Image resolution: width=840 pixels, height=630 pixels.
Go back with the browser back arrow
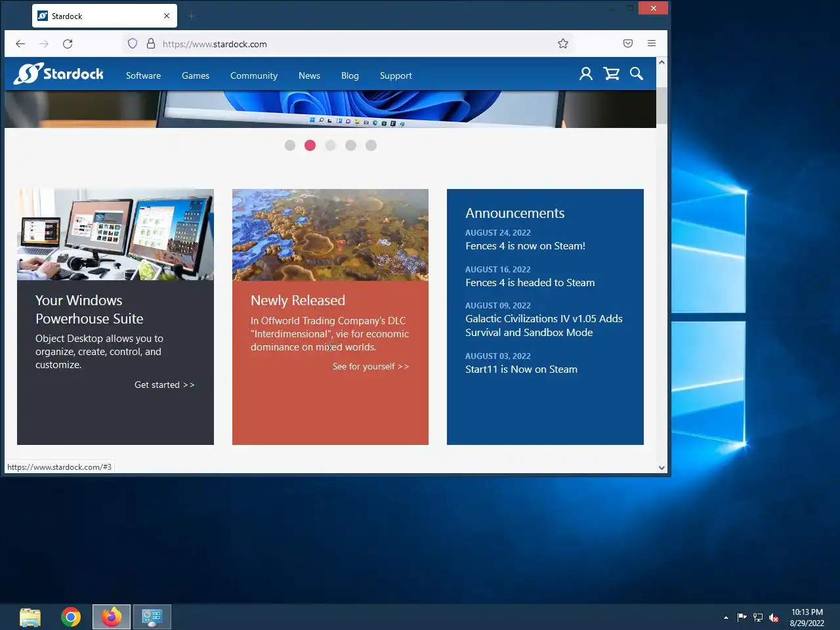(x=20, y=44)
